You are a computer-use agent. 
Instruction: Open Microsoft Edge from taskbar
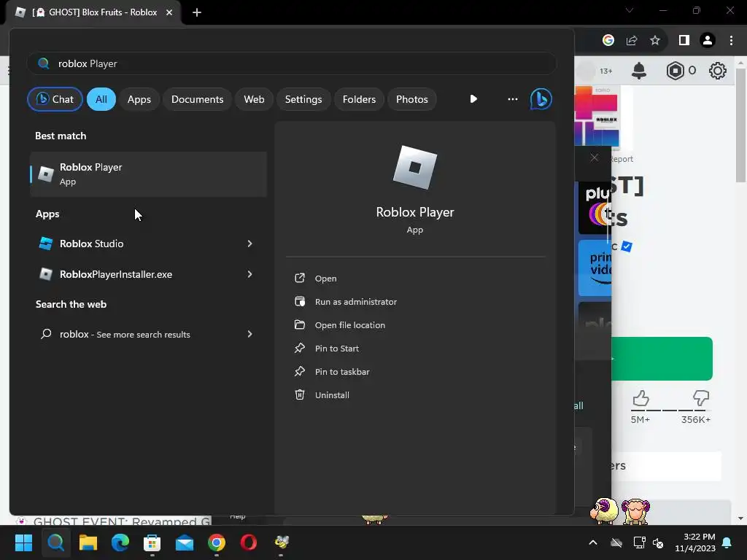tap(120, 542)
